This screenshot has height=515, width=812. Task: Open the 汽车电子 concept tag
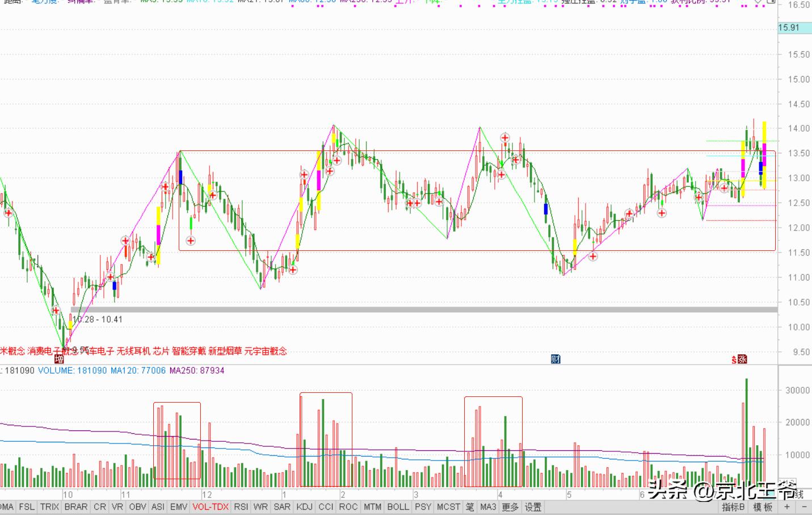[97, 351]
